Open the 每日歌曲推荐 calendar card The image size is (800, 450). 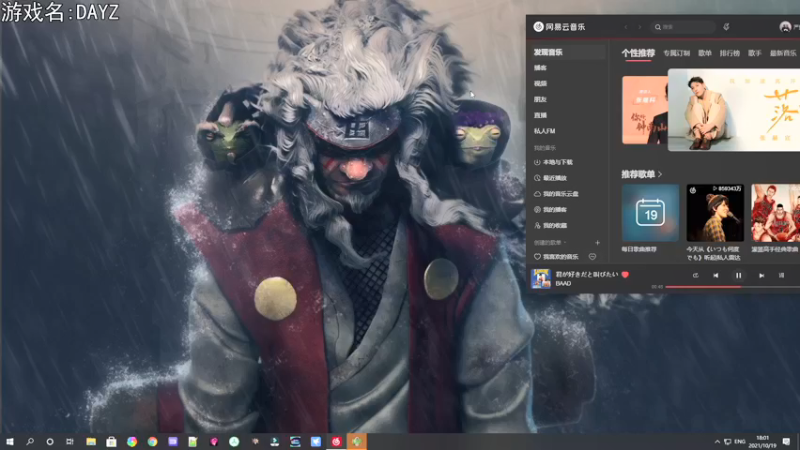pyautogui.click(x=651, y=213)
